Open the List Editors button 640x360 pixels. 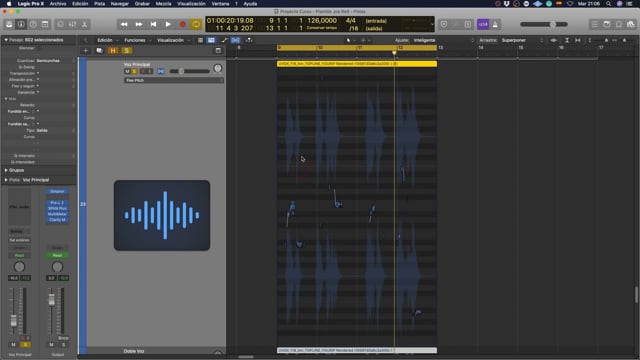(x=595, y=24)
